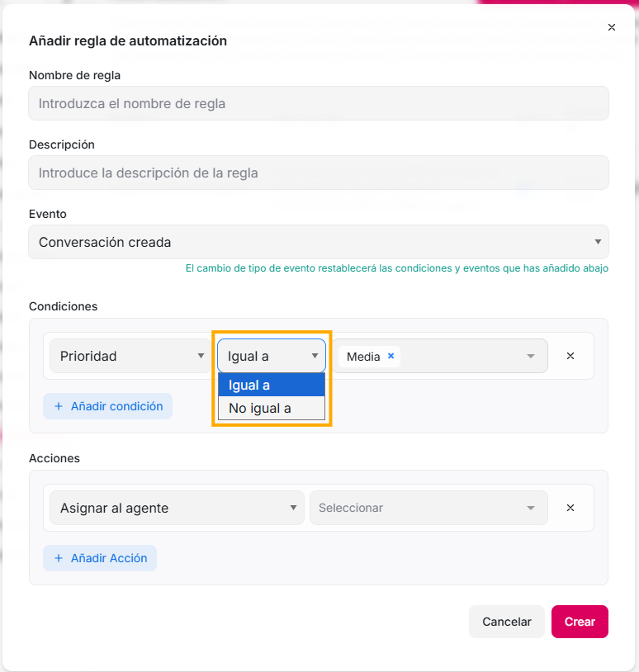Expand the priority values dropdown arrow
639x672 pixels.
click(x=531, y=356)
